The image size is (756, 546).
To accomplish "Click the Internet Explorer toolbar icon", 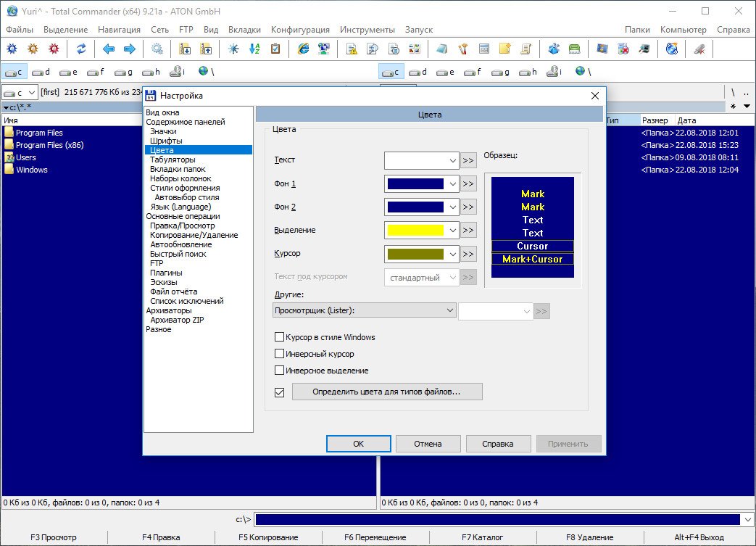I will [304, 49].
